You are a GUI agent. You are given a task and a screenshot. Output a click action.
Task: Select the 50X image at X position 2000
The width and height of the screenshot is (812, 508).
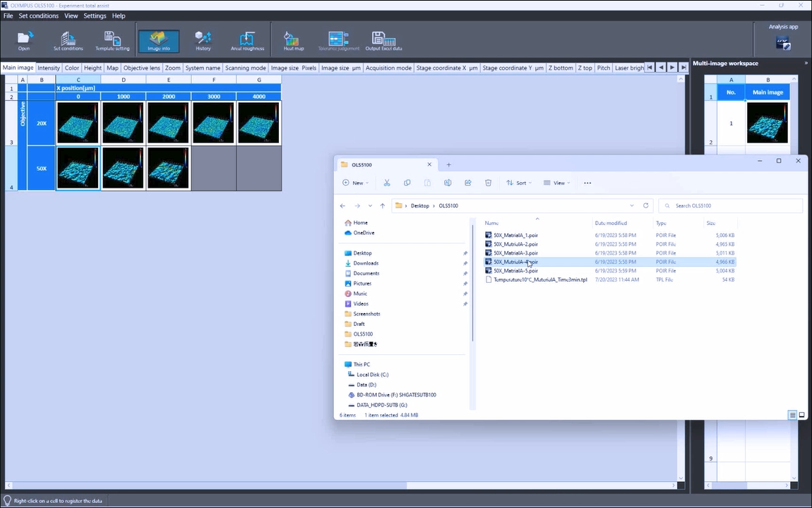coord(168,168)
